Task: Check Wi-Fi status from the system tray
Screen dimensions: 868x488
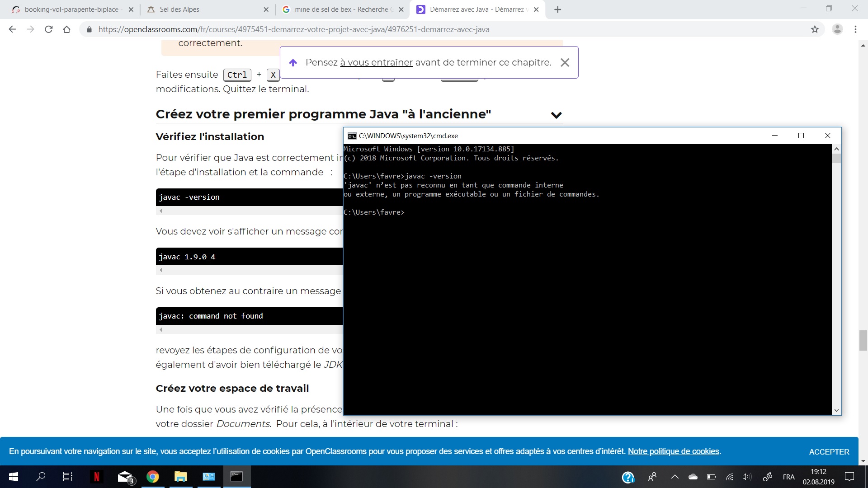Action: point(730,477)
